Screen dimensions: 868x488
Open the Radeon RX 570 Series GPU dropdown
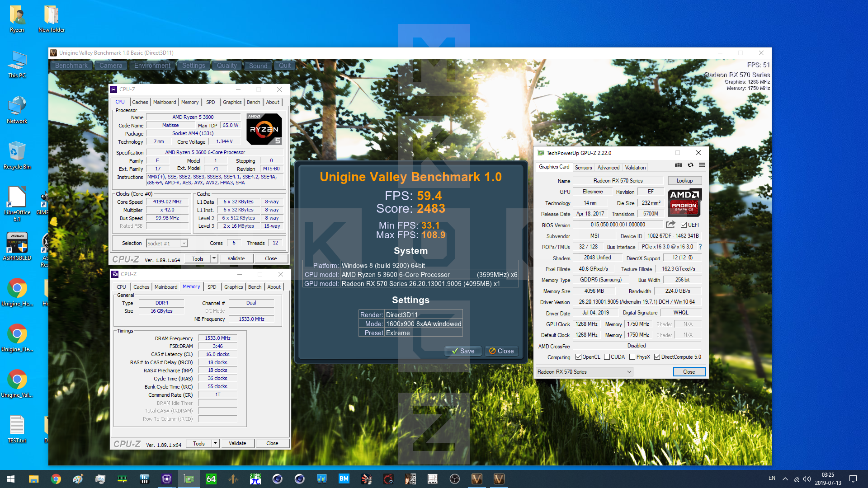point(585,372)
